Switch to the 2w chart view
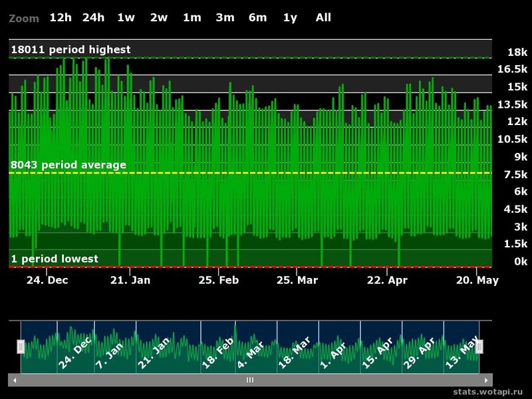Screen dimensions: 532x399 coord(157,18)
